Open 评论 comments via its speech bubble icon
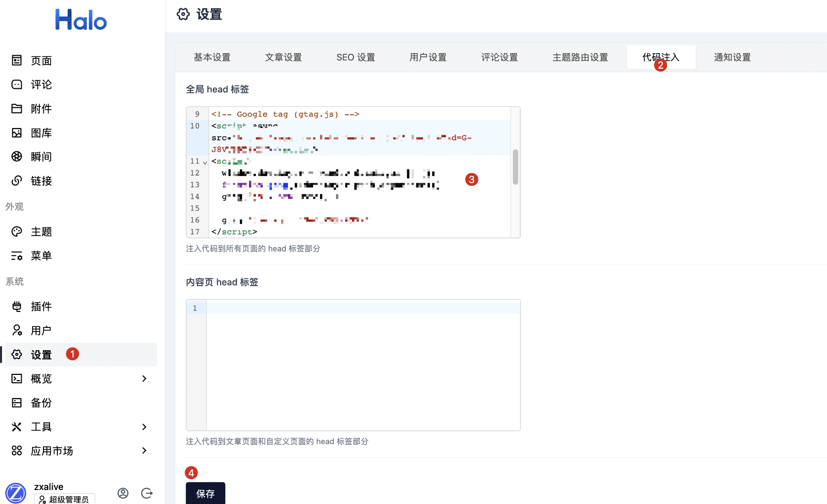827x504 pixels. 17,85
